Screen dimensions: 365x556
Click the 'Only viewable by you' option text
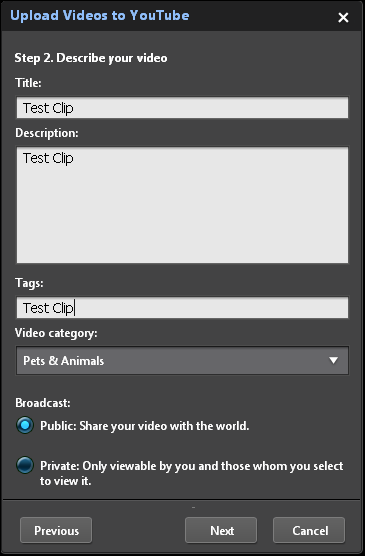tap(139, 466)
